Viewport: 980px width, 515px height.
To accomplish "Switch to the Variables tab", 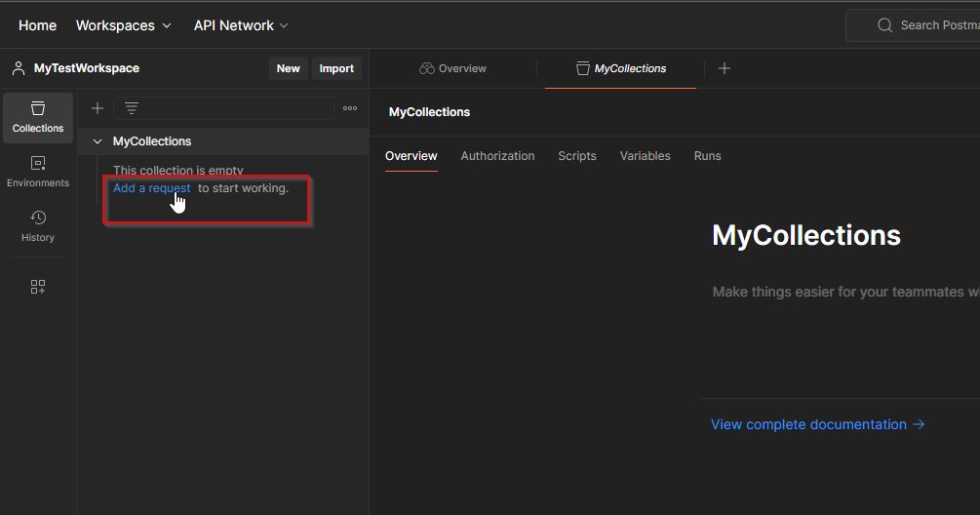I will coord(645,156).
